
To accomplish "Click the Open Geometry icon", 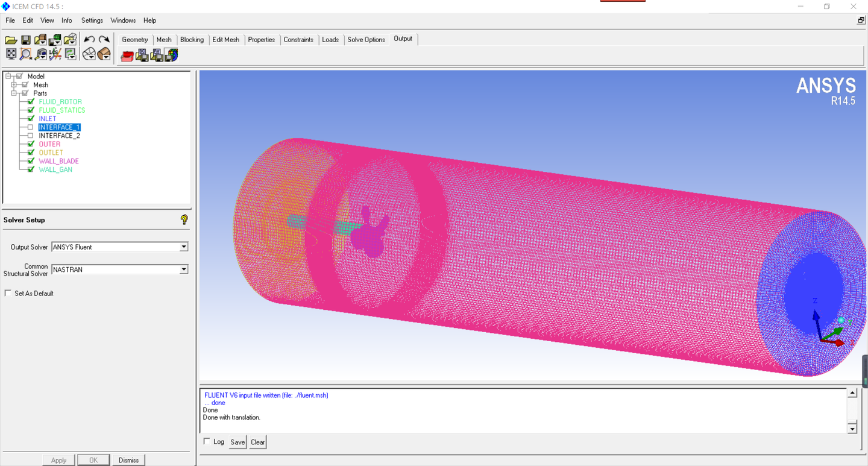I will coord(40,40).
